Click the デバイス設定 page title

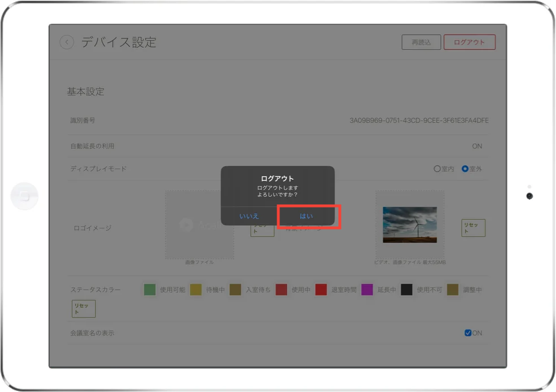point(119,42)
